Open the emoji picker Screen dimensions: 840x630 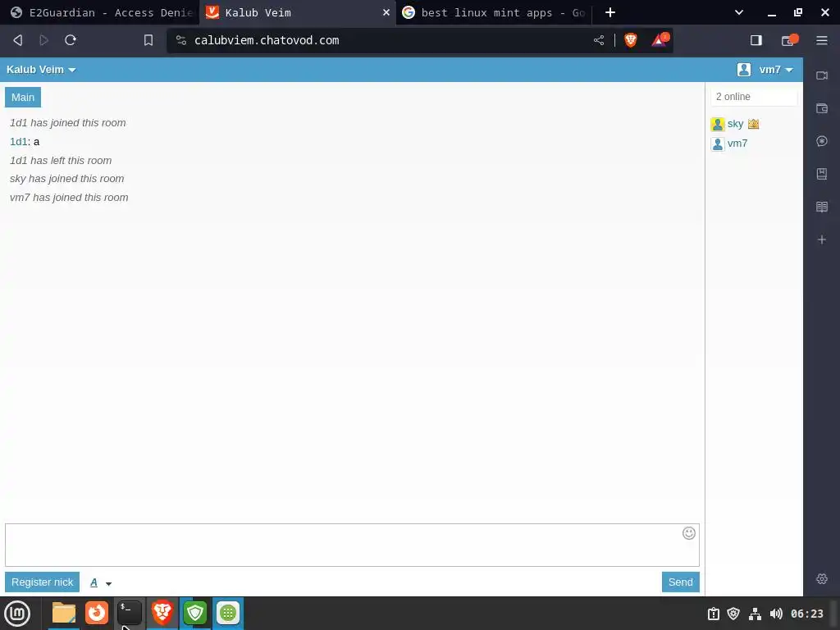[x=689, y=533]
